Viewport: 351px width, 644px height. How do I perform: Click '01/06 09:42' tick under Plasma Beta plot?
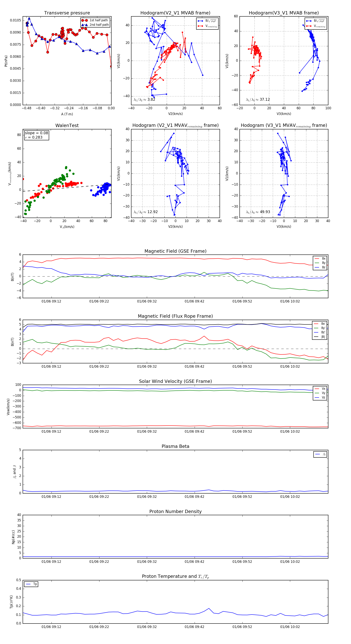(x=194, y=496)
